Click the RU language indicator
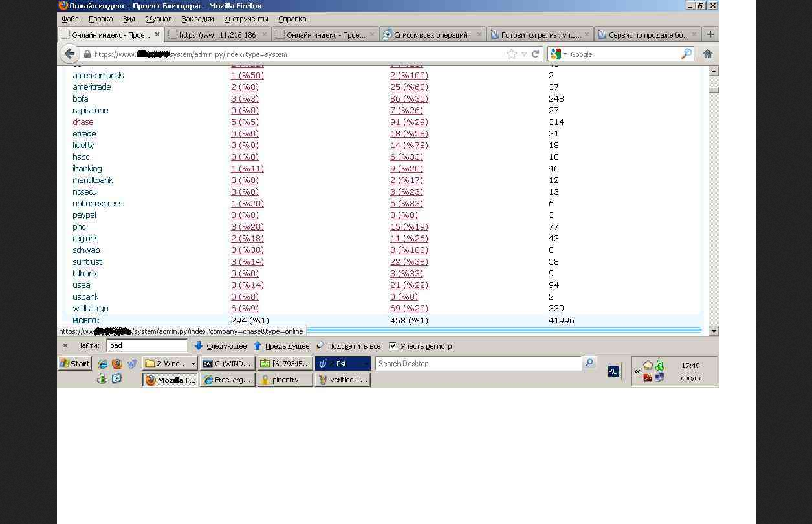 coord(613,371)
